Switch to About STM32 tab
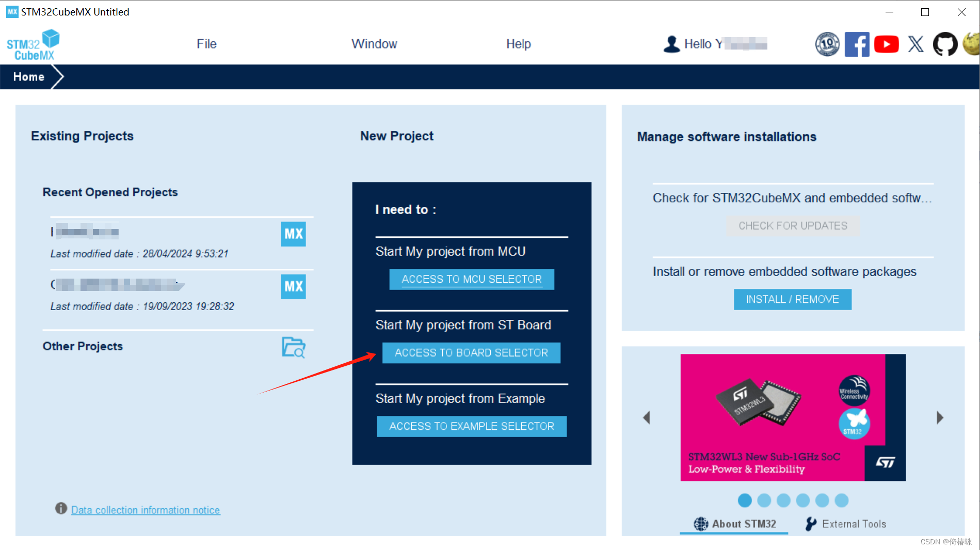980x550 pixels. pyautogui.click(x=734, y=524)
